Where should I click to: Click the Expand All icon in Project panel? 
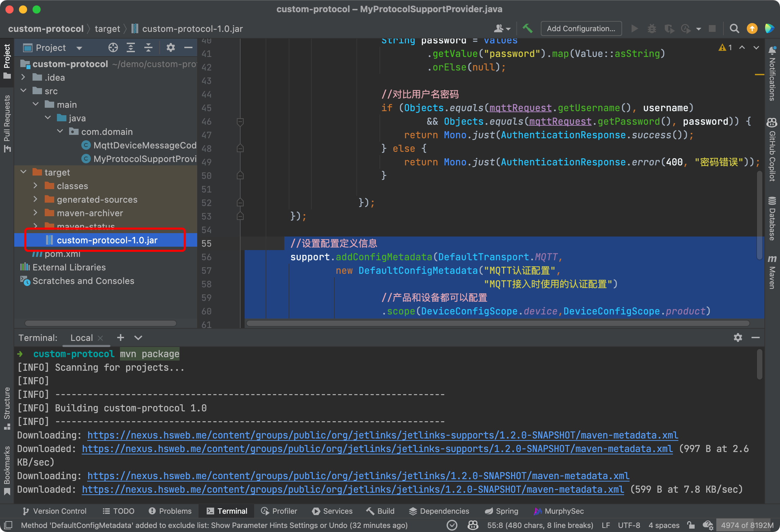(130, 47)
